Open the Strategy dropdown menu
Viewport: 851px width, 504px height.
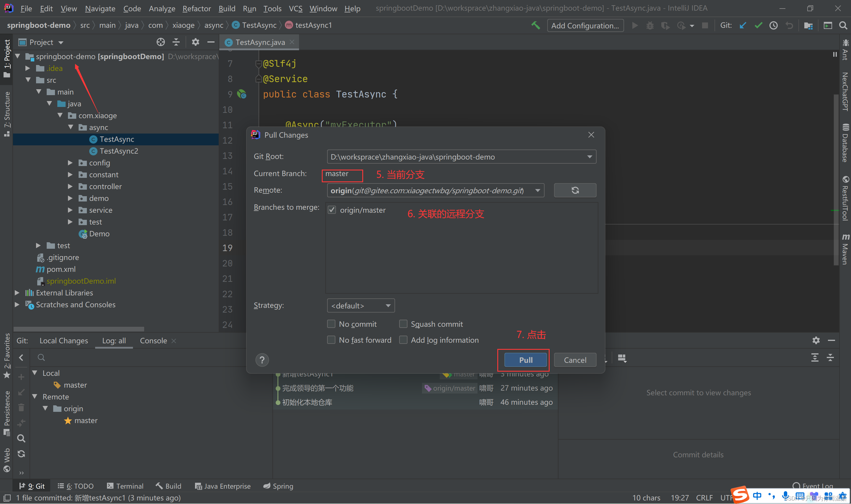360,305
